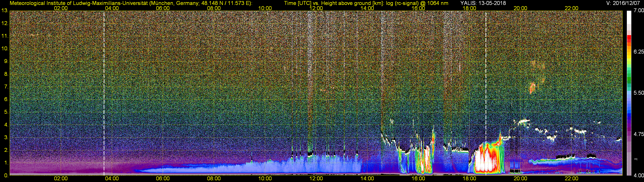Click the 2 km height axis label
Screen dimensions: 644x182
(x=6, y=150)
